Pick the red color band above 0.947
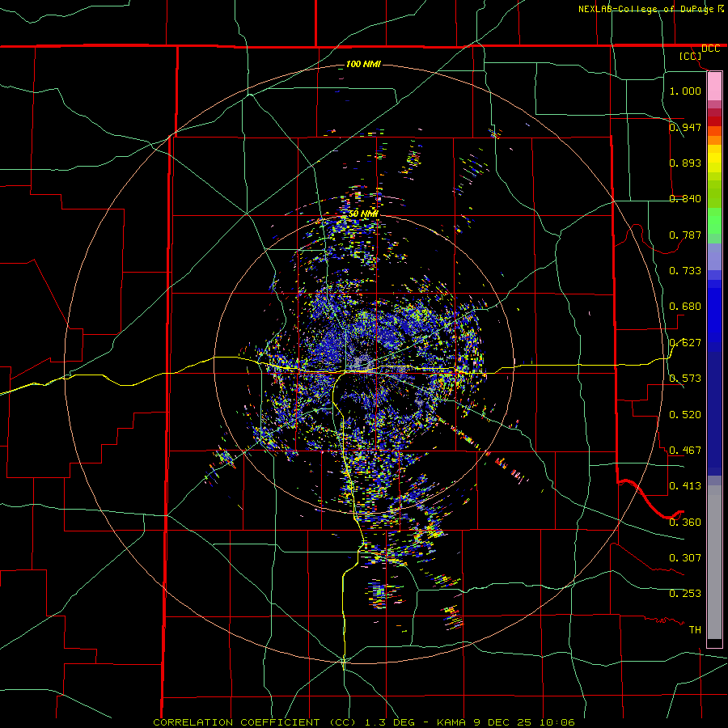The image size is (728, 728). [714, 121]
